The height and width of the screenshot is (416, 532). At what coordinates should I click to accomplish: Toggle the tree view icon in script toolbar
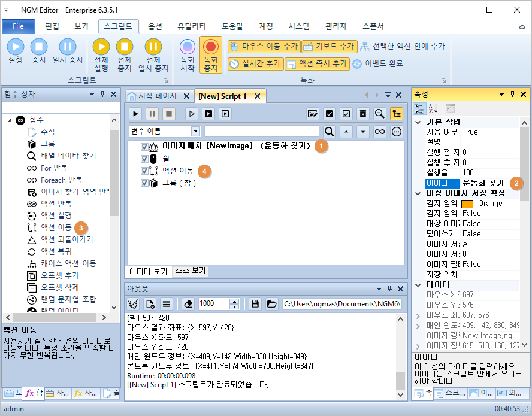(396, 114)
